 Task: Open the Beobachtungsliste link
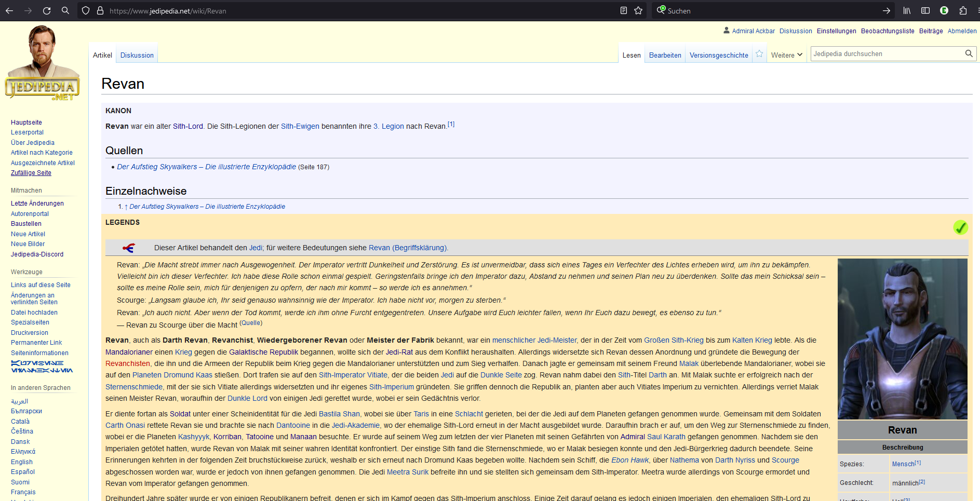(888, 31)
